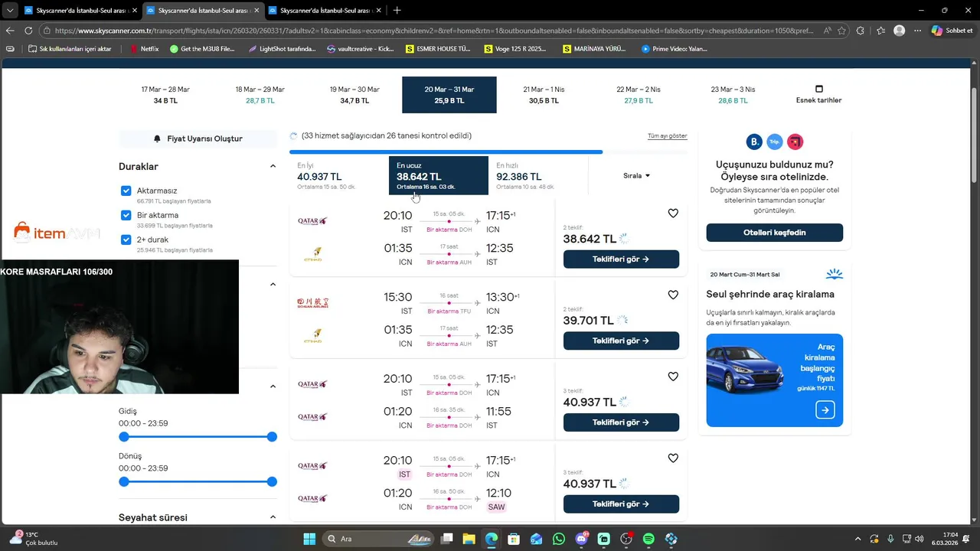Click the Trip.com logo icon
Viewport: 980px width, 551px height.
click(774, 142)
